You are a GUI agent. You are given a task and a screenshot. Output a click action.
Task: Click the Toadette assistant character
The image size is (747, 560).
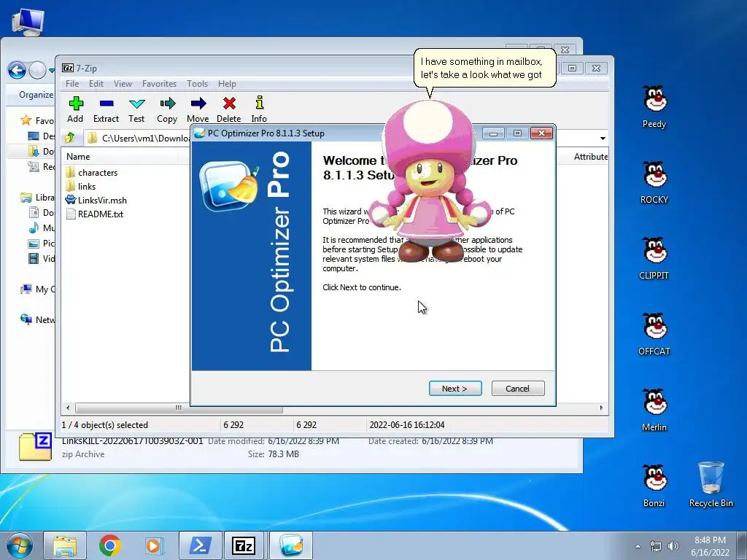429,181
